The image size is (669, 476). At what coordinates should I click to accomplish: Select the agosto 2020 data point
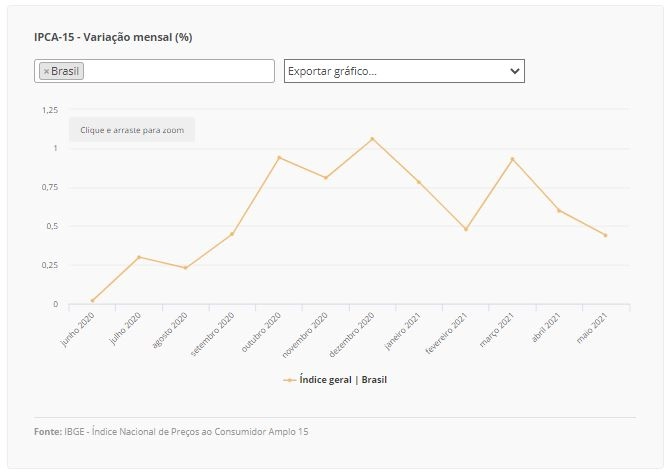point(186,268)
